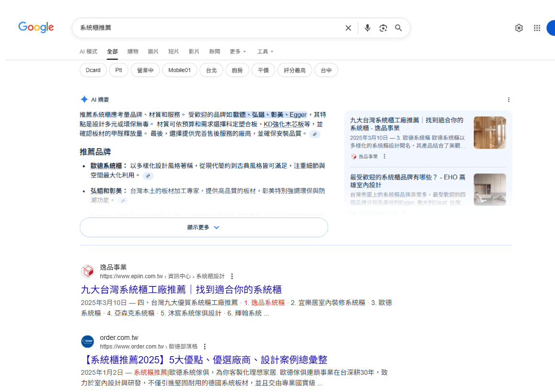Toggle the Dcard filter chip
Image resolution: width=555 pixels, height=392 pixels.
coord(93,70)
